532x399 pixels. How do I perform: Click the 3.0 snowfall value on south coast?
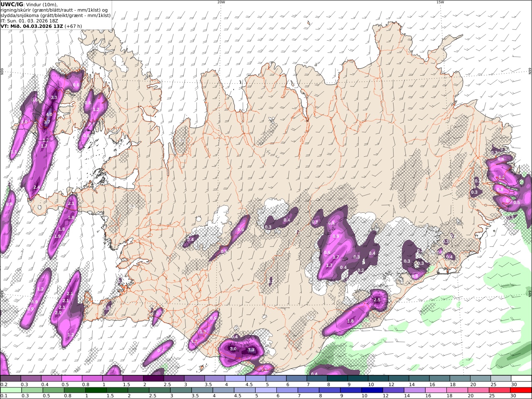coord(233,349)
